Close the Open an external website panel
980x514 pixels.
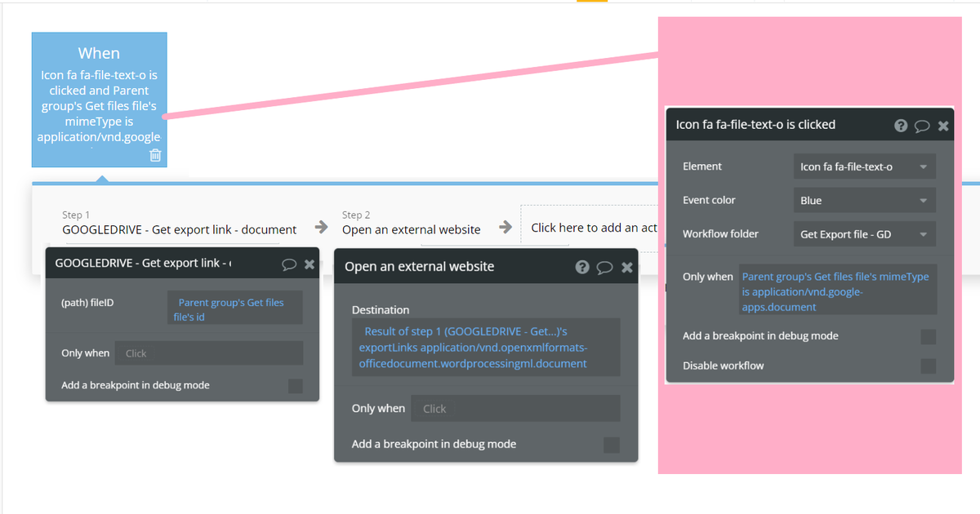click(x=626, y=267)
